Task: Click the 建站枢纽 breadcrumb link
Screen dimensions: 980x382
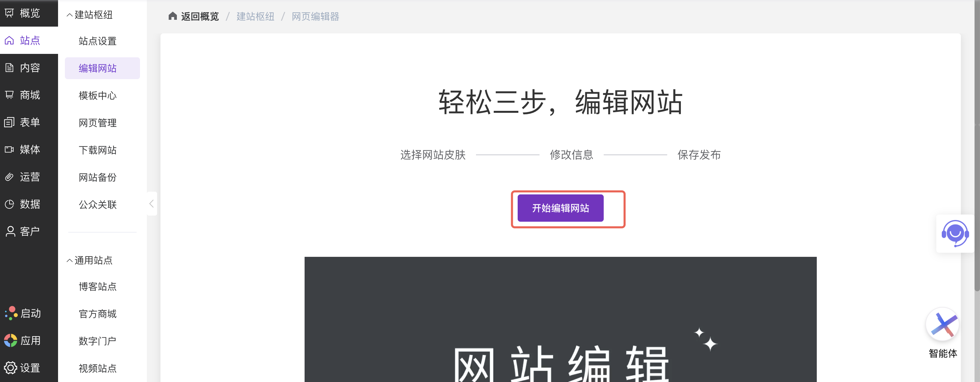Action: (256, 16)
